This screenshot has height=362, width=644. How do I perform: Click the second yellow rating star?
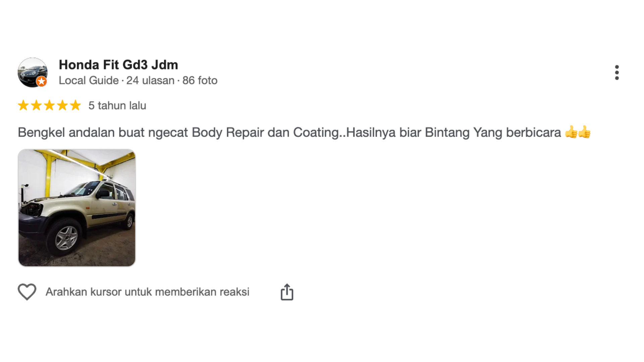36,105
